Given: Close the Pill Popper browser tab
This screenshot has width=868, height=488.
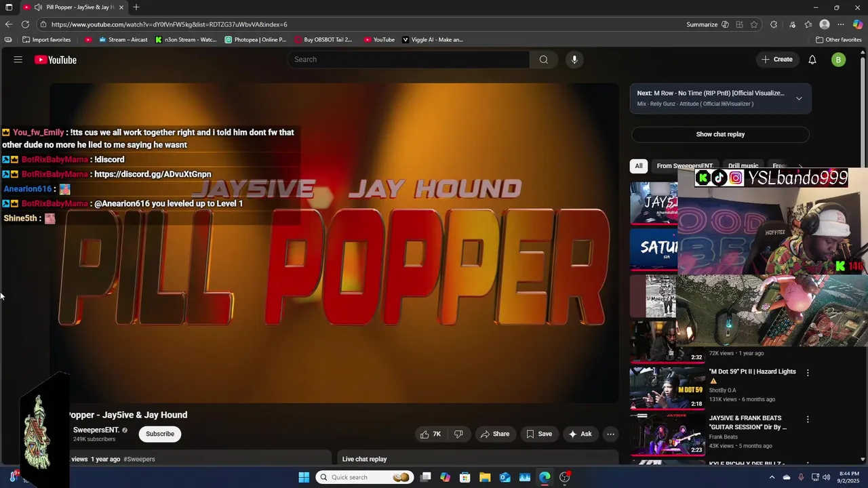Looking at the screenshot, I should (x=121, y=7).
